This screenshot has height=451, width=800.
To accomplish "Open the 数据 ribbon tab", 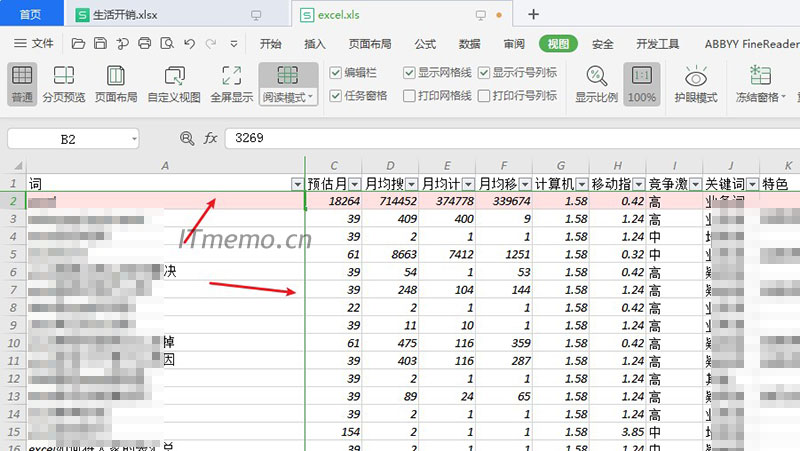I will coord(469,44).
